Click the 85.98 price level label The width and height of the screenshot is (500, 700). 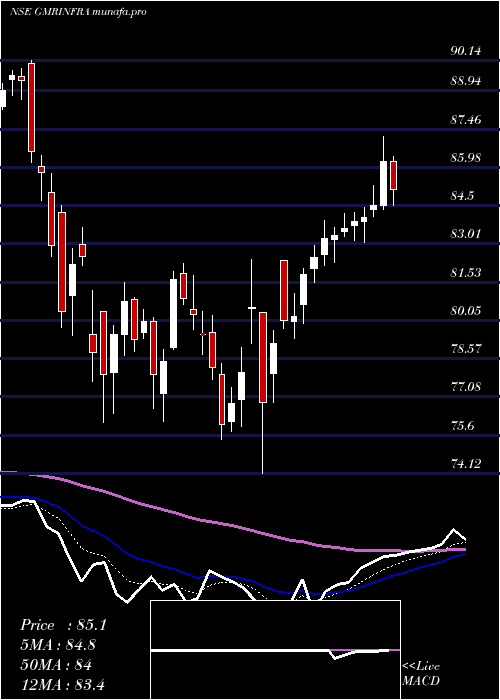pyautogui.click(x=466, y=158)
